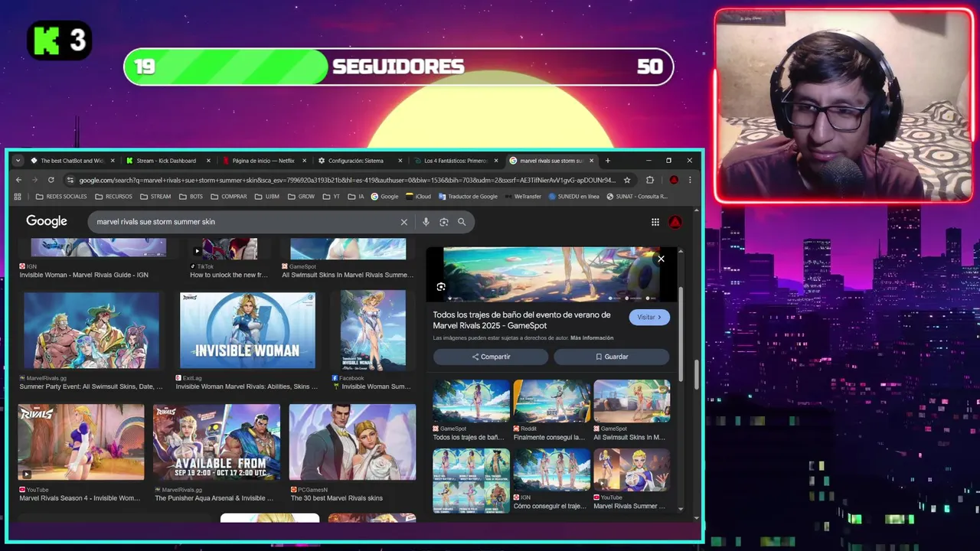Switch to The best ChatBot tab
Screen dimensions: 980x551
[x=72, y=161]
